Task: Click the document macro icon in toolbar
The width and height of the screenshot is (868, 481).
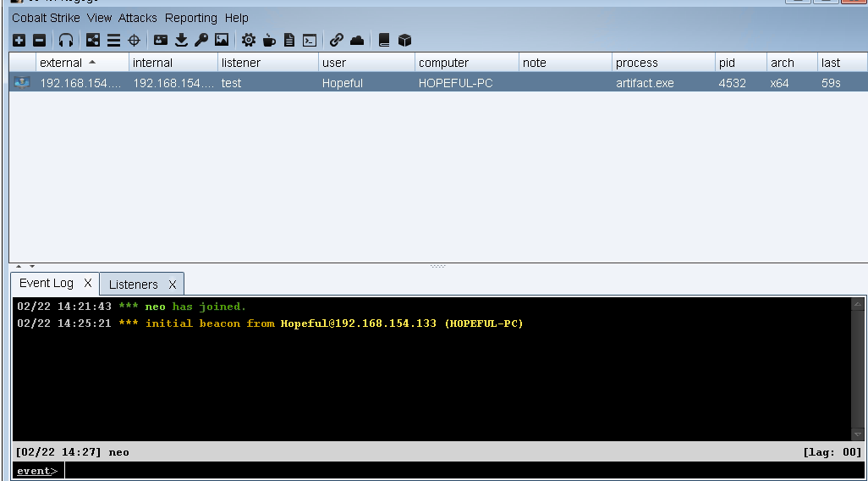Action: [289, 40]
